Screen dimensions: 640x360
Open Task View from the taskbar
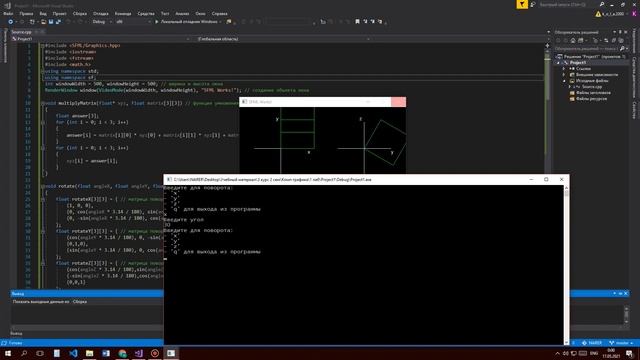(40, 353)
